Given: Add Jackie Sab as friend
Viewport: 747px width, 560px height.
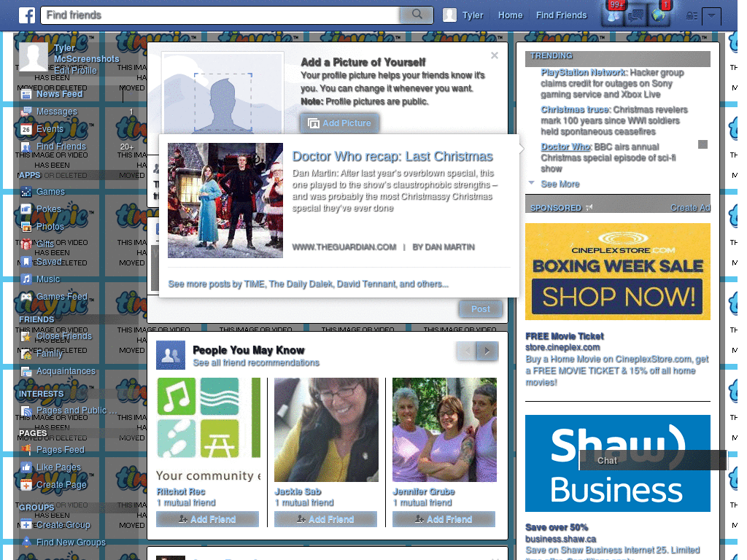Looking at the screenshot, I should click(x=325, y=519).
